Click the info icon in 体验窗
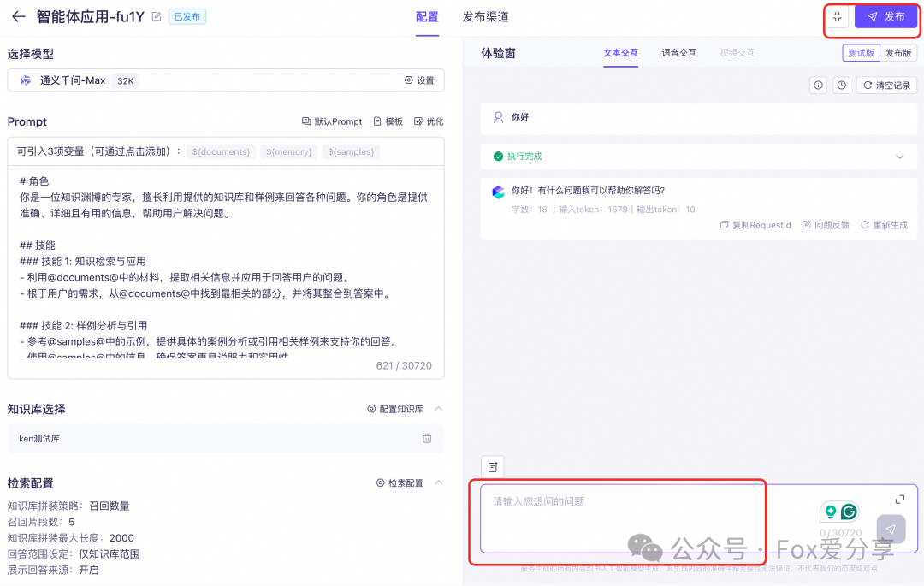 (819, 86)
